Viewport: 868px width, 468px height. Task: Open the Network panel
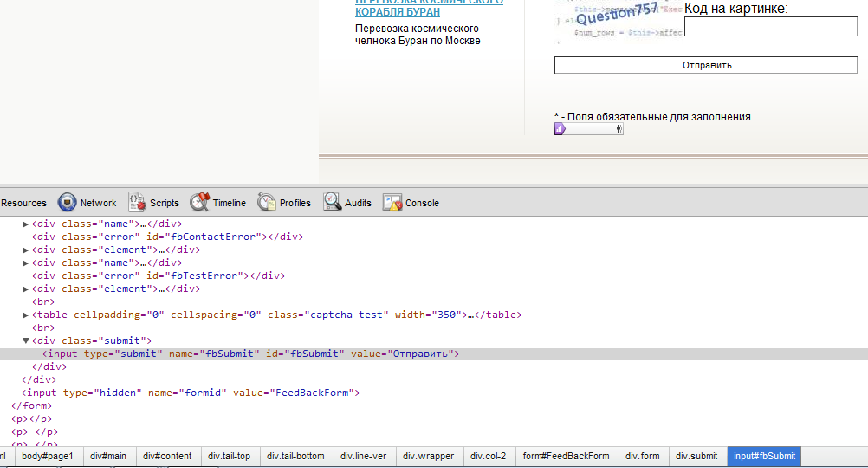pos(87,203)
